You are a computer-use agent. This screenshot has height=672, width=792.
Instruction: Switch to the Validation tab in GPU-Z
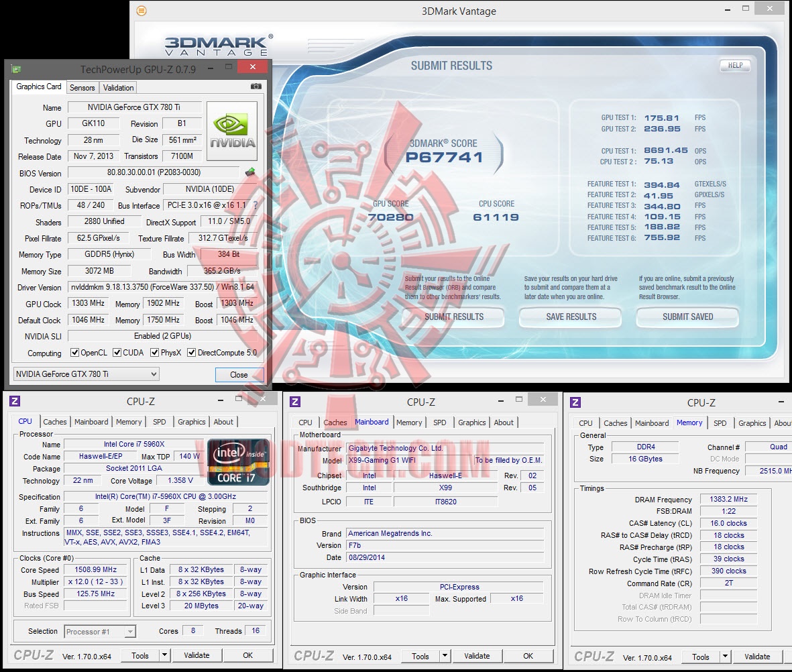coord(118,87)
